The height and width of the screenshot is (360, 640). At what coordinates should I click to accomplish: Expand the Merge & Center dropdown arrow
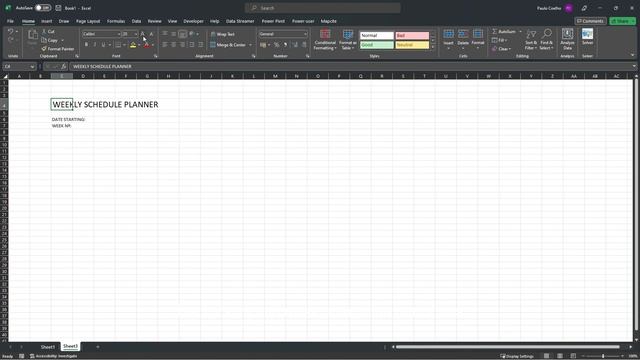pos(250,45)
